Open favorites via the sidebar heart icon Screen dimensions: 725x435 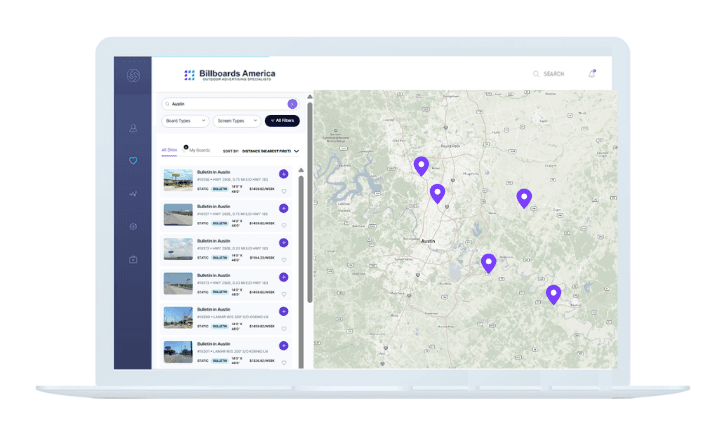pyautogui.click(x=133, y=161)
